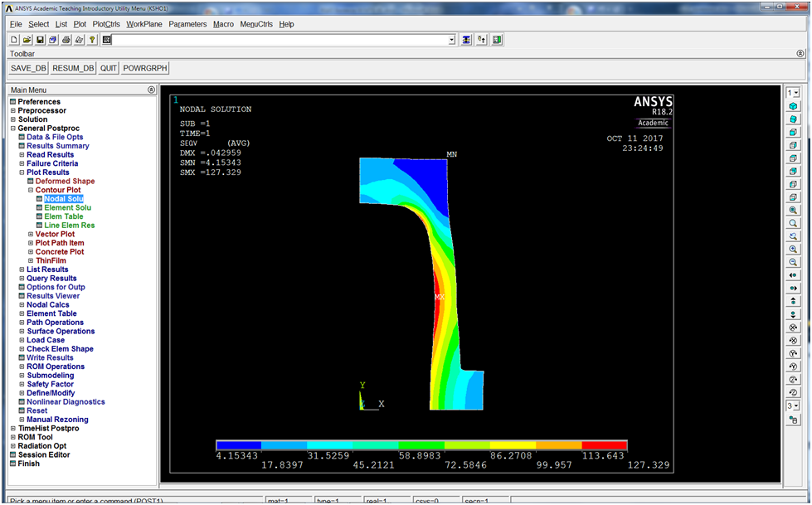
Task: Switch to Isometric view icon
Action: (x=794, y=106)
